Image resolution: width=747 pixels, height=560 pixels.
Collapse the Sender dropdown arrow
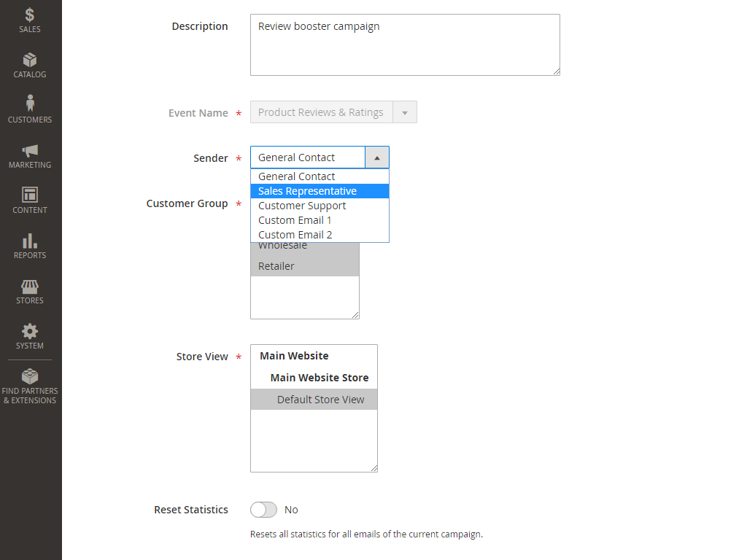377,157
